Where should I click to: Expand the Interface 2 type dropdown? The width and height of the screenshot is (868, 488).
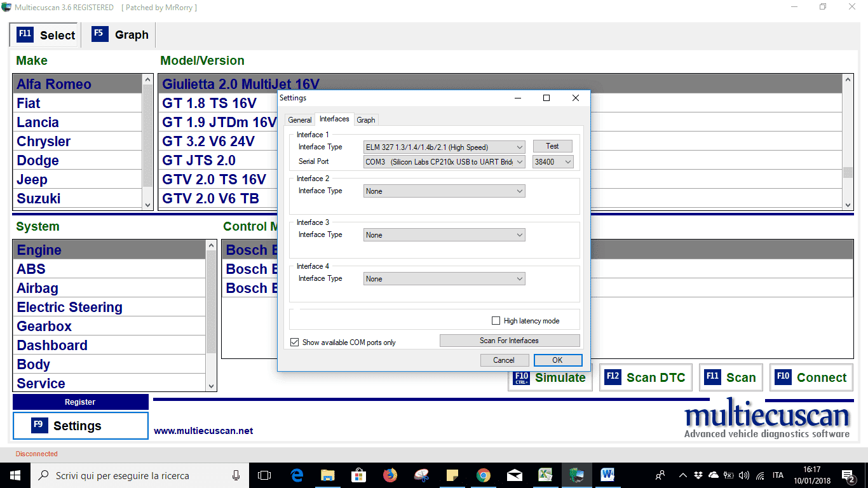coord(444,191)
